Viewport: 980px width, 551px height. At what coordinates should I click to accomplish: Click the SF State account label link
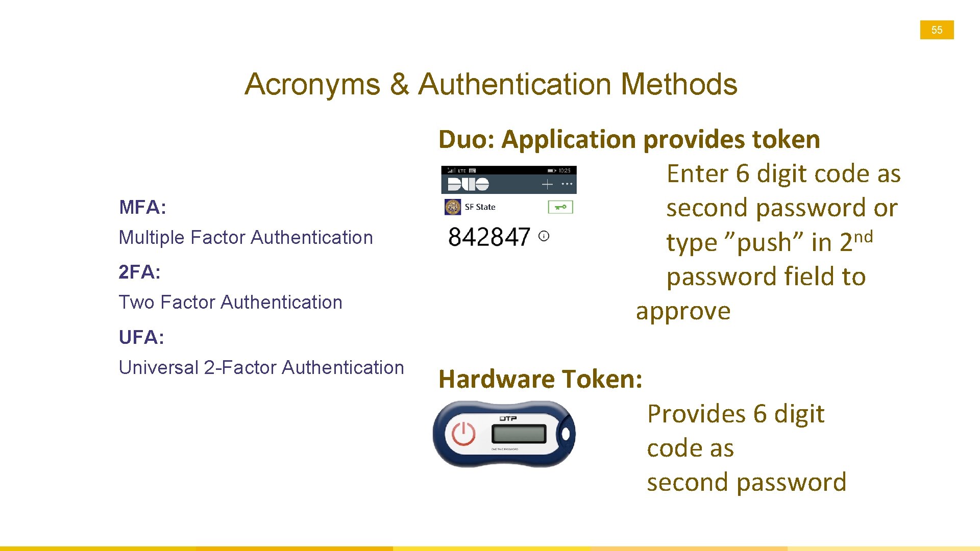point(481,207)
